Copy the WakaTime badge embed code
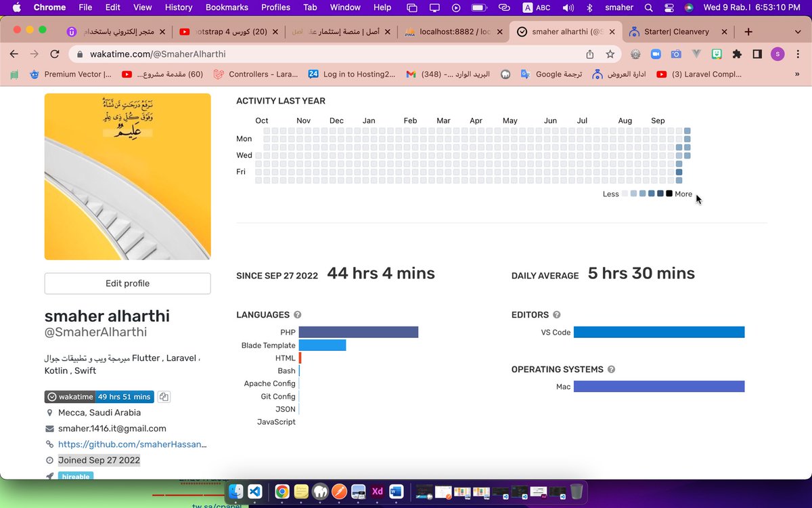Image resolution: width=812 pixels, height=508 pixels. [x=164, y=397]
